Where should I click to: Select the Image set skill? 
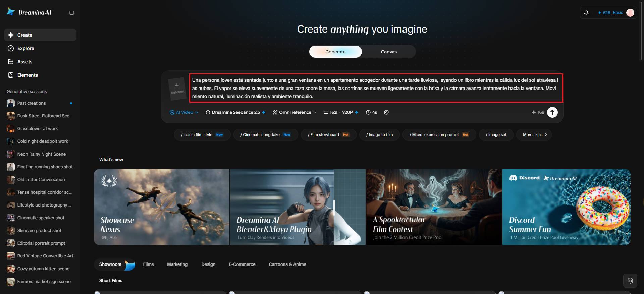(496, 135)
